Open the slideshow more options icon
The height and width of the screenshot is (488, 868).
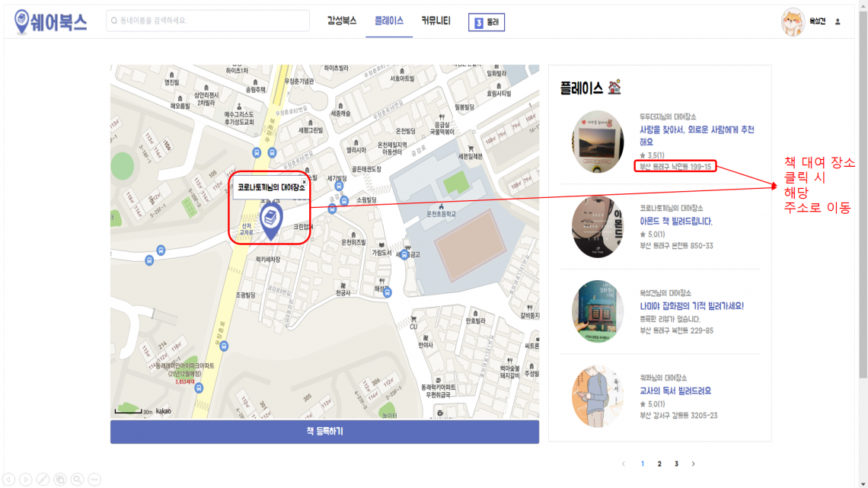(x=94, y=479)
